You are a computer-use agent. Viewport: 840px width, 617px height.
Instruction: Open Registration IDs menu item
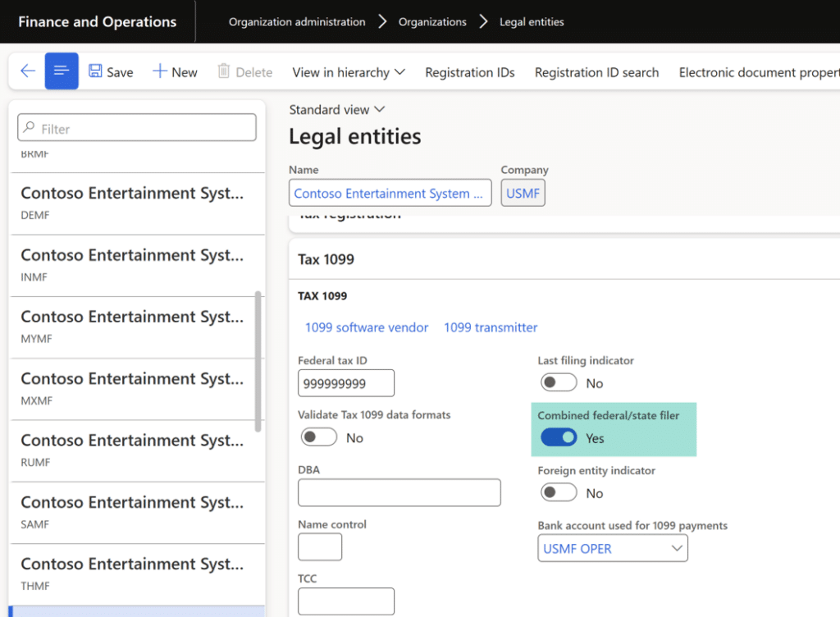469,72
